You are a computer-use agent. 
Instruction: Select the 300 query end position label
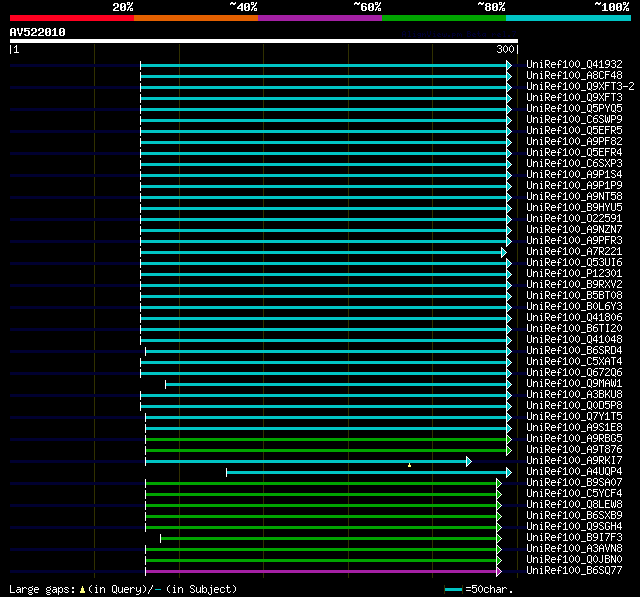505,49
